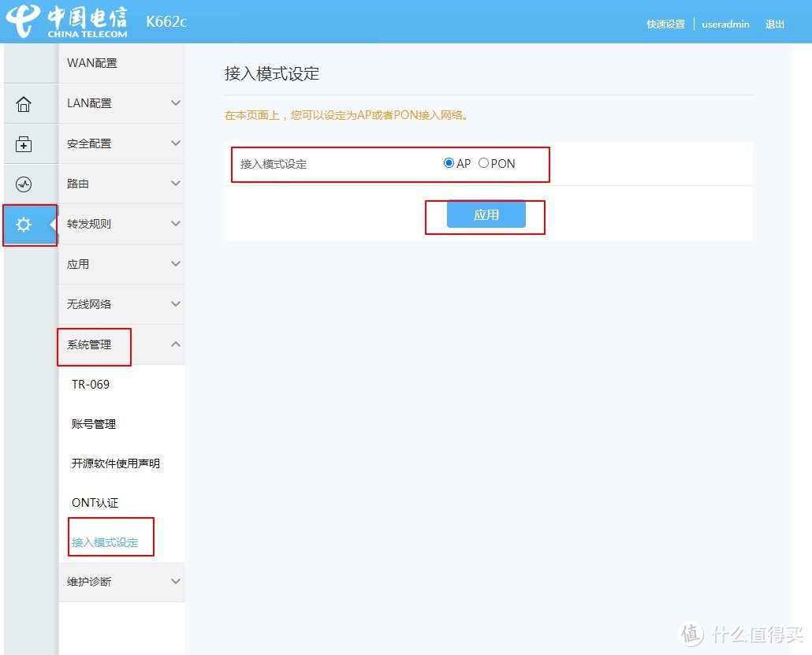Click the 退出 logout link
The height and width of the screenshot is (655, 812).
tap(775, 24)
